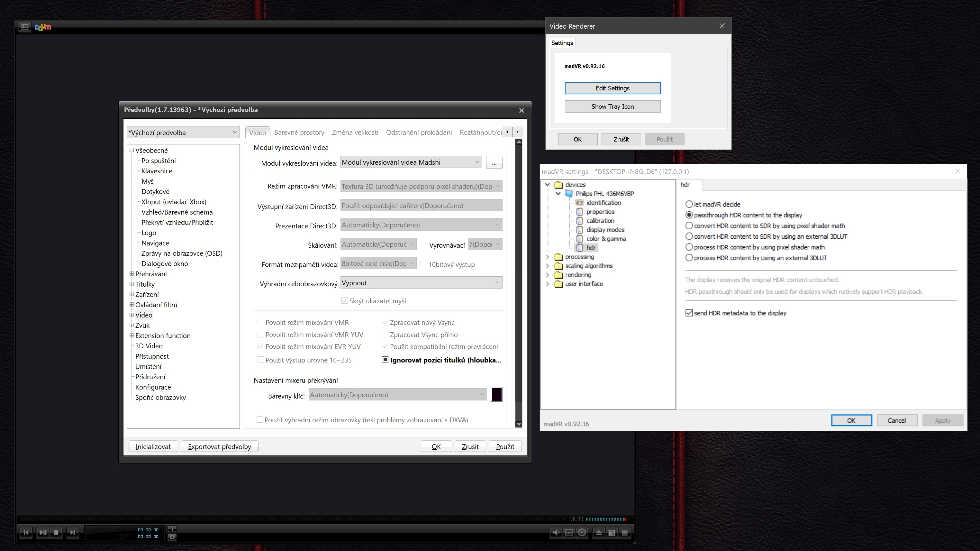This screenshot has height=551, width=980.
Task: Open the Barevné prostory tab
Action: coord(299,132)
